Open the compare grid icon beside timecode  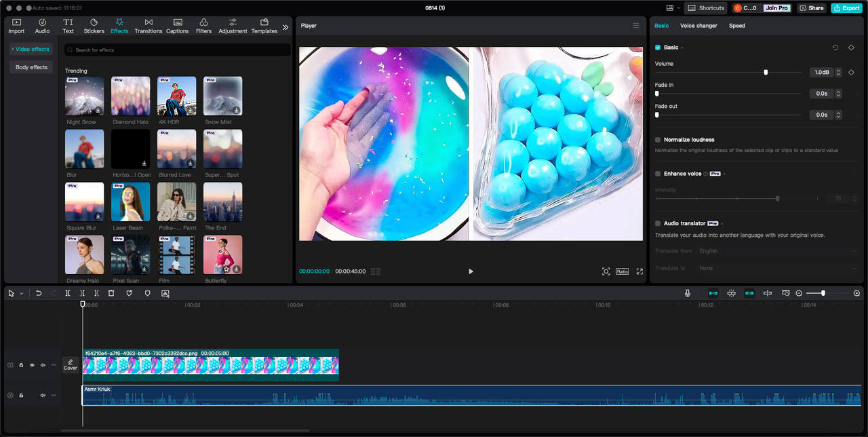[376, 271]
